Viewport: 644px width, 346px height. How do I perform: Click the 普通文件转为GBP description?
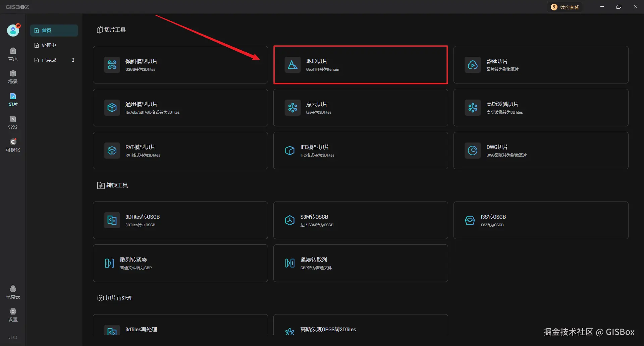tap(136, 268)
